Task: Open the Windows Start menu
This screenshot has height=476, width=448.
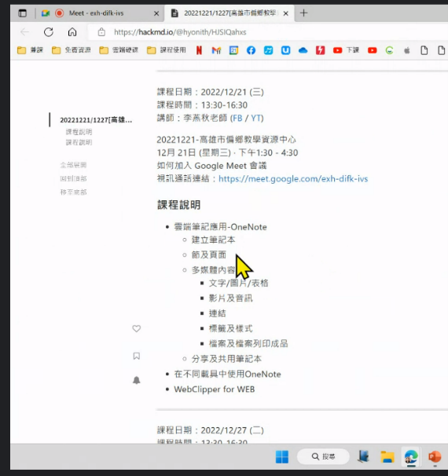Action: pyautogui.click(x=282, y=457)
